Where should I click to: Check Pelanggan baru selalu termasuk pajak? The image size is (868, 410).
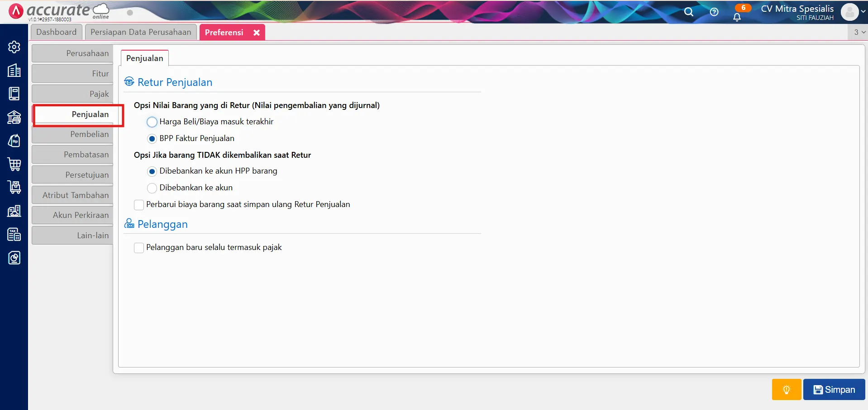click(x=139, y=248)
